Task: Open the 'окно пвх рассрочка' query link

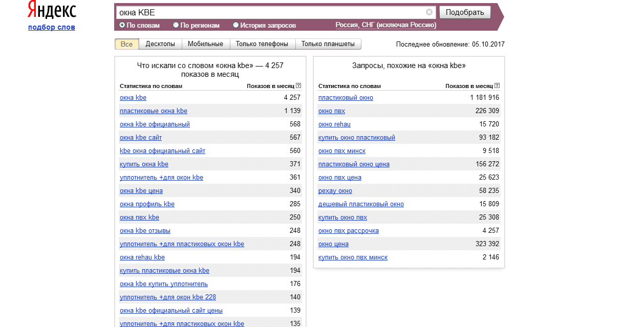Action: (x=348, y=231)
